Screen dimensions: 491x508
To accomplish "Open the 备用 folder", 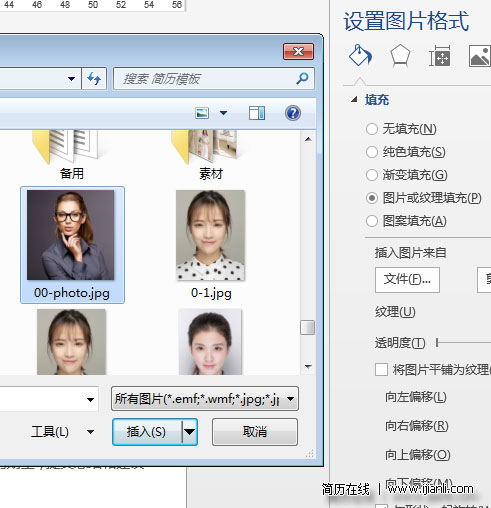I will [70, 156].
